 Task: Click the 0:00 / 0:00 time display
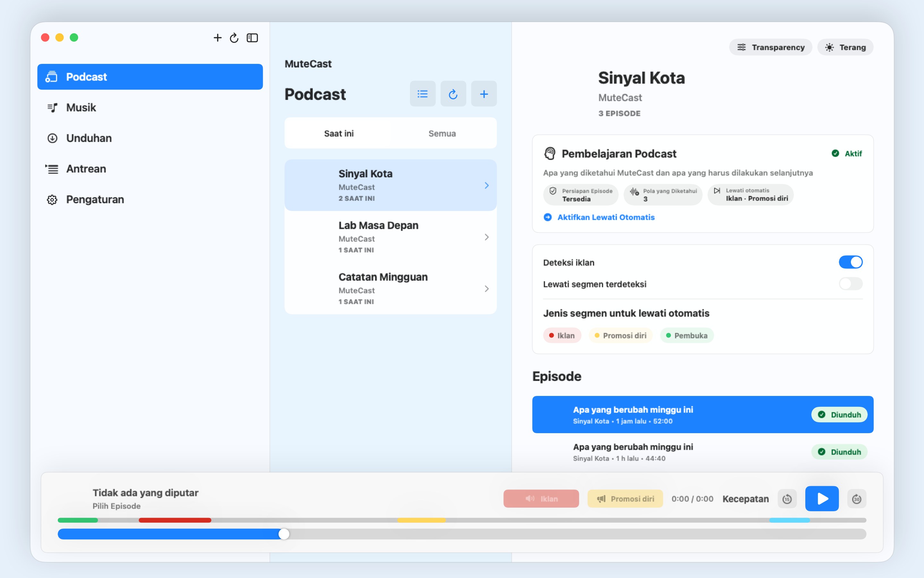pos(692,498)
